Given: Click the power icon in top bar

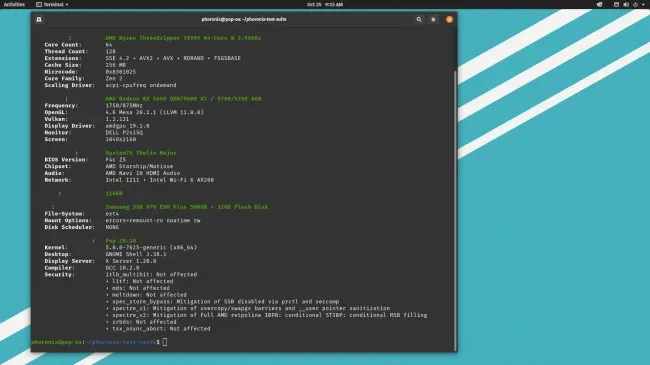Looking at the screenshot, I should [635, 5].
